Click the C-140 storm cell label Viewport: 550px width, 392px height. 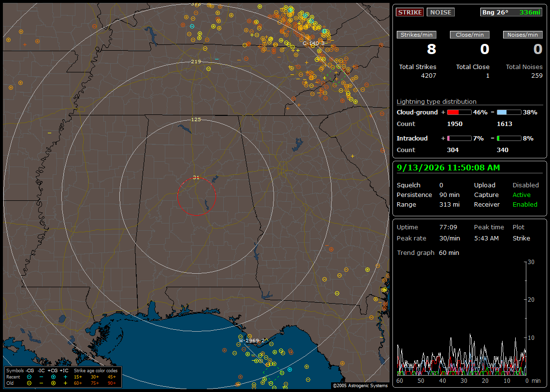tap(314, 43)
